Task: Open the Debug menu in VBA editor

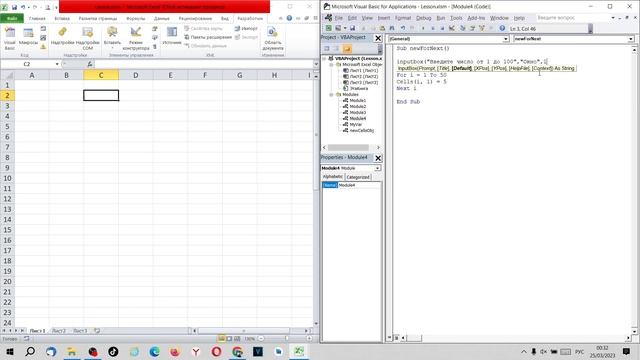Action: [423, 18]
